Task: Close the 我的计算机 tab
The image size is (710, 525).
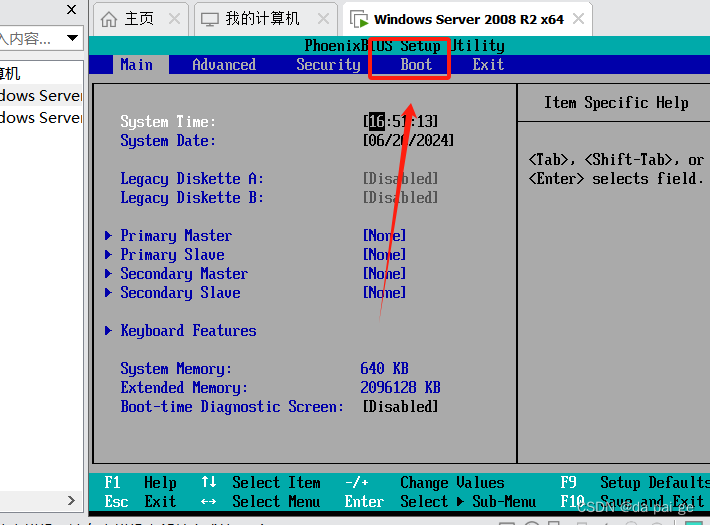Action: point(323,19)
